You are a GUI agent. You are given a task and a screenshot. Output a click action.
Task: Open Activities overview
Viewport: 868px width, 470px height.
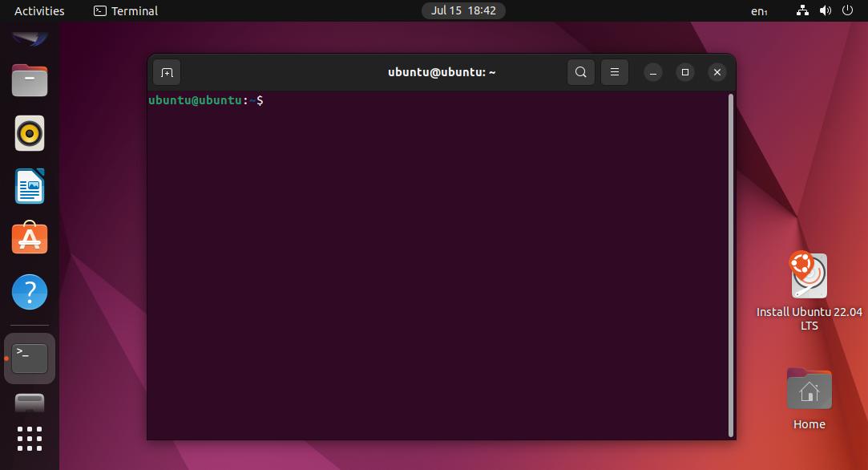point(39,11)
